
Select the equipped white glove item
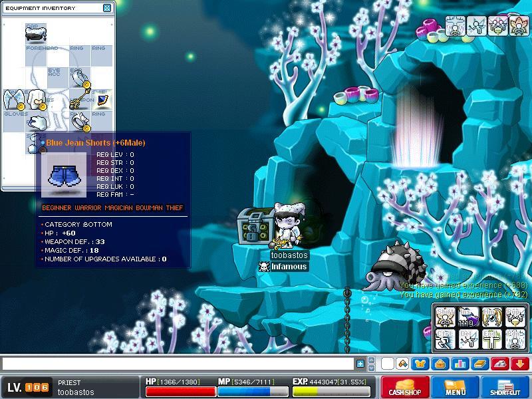(x=36, y=122)
